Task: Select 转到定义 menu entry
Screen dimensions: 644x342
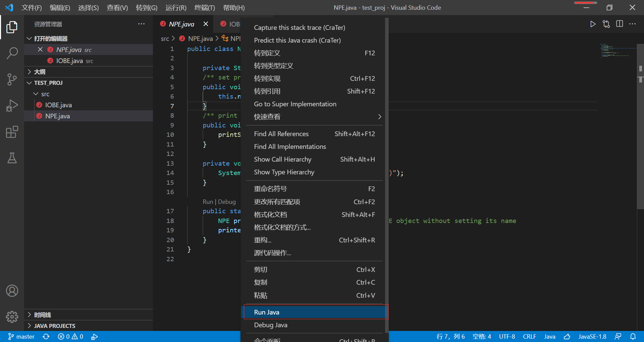Action: coord(315,53)
